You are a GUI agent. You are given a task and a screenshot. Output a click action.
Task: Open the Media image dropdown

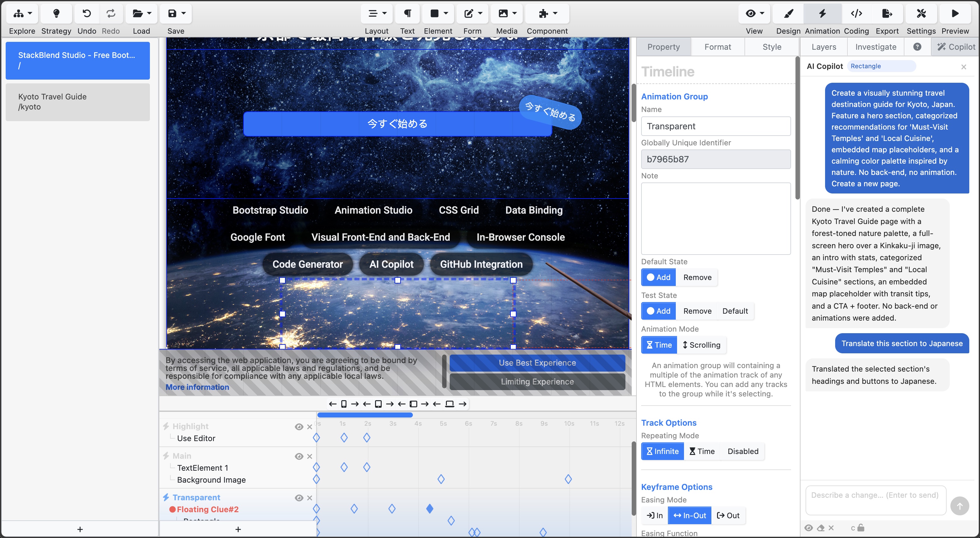tap(507, 14)
